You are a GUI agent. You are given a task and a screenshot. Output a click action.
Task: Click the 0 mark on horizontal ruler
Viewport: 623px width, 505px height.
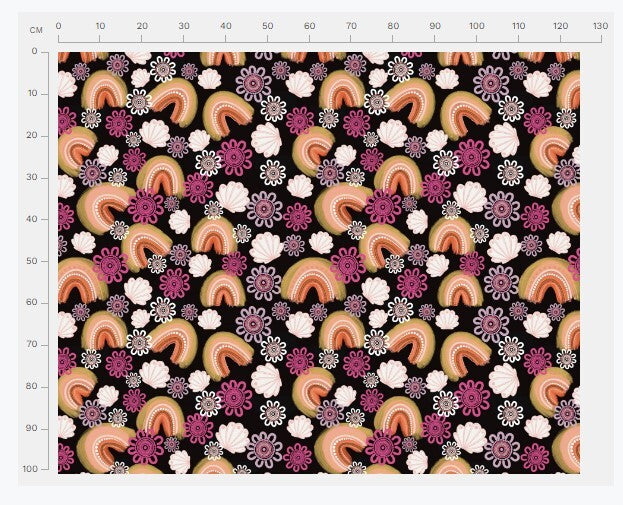click(58, 26)
